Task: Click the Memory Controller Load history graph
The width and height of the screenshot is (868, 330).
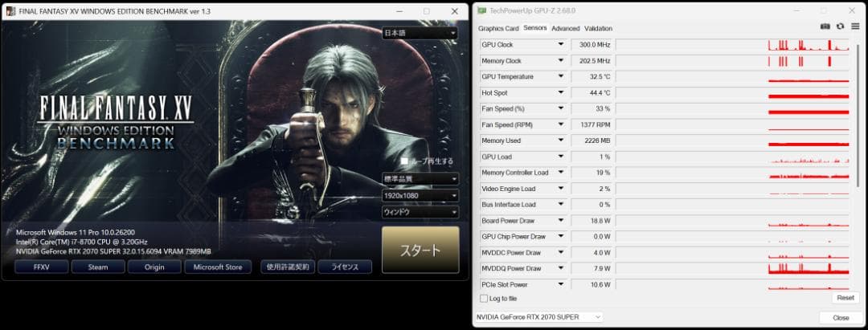Action: coord(732,173)
